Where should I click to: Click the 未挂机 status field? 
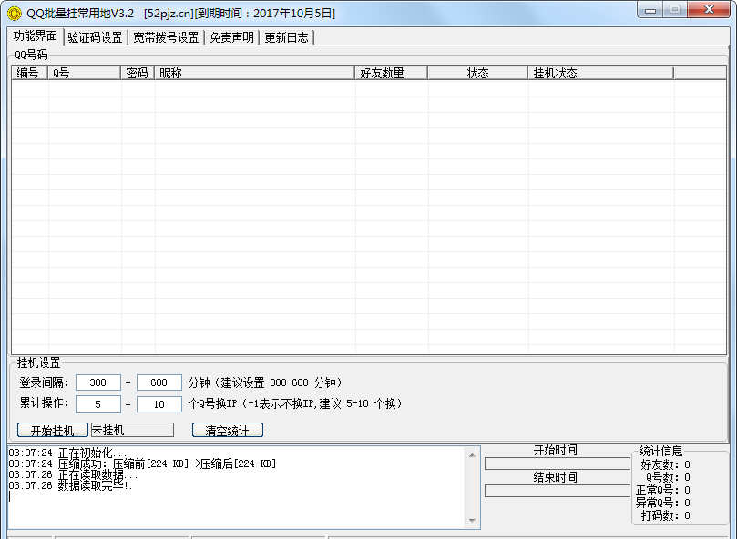point(132,430)
